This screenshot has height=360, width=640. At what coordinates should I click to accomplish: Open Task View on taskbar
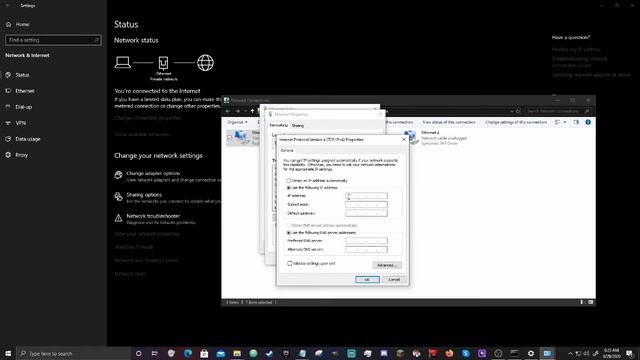pyautogui.click(x=155, y=353)
